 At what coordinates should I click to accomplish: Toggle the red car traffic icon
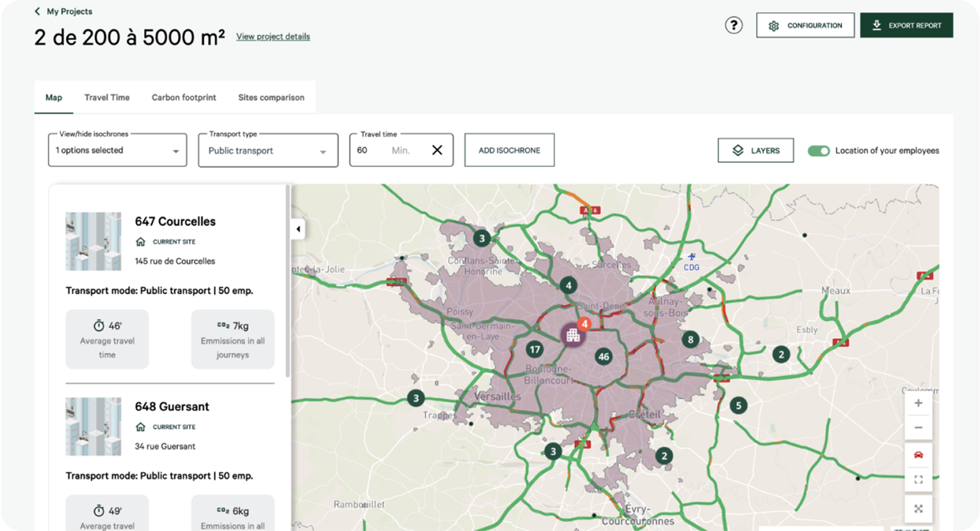pos(918,455)
